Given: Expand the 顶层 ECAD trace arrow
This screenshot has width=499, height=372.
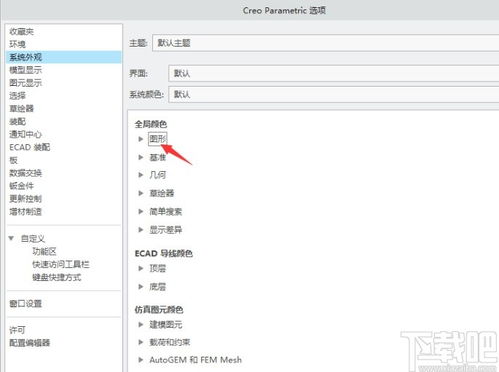Looking at the screenshot, I should tap(141, 268).
